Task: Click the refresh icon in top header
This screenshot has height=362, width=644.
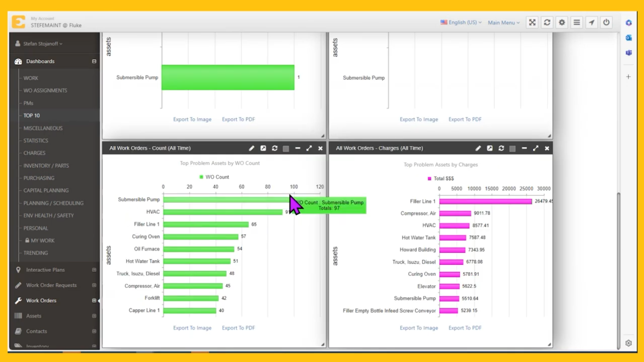Action: (x=547, y=22)
